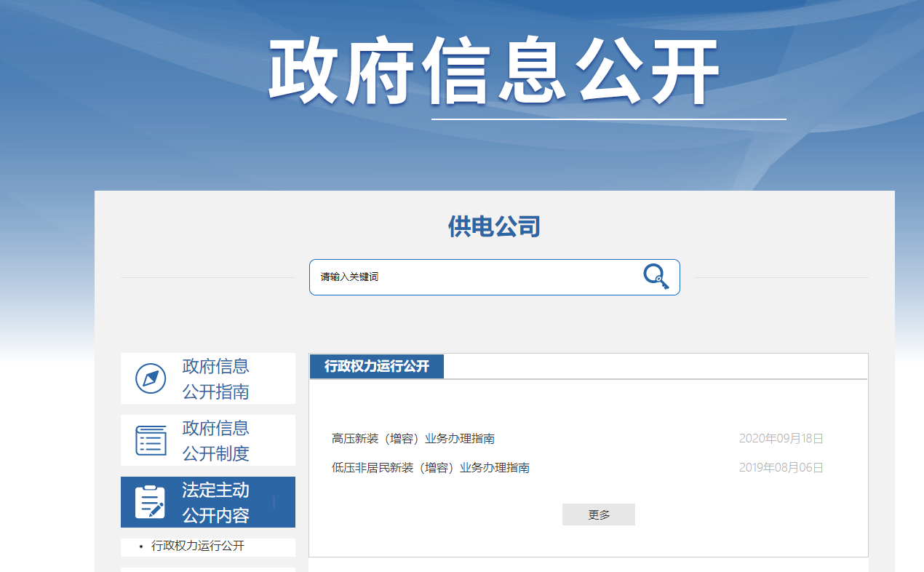Click the partially visible sidebar item below 行政权力运行公开
Screen dimensions: 924x572
[207, 569]
